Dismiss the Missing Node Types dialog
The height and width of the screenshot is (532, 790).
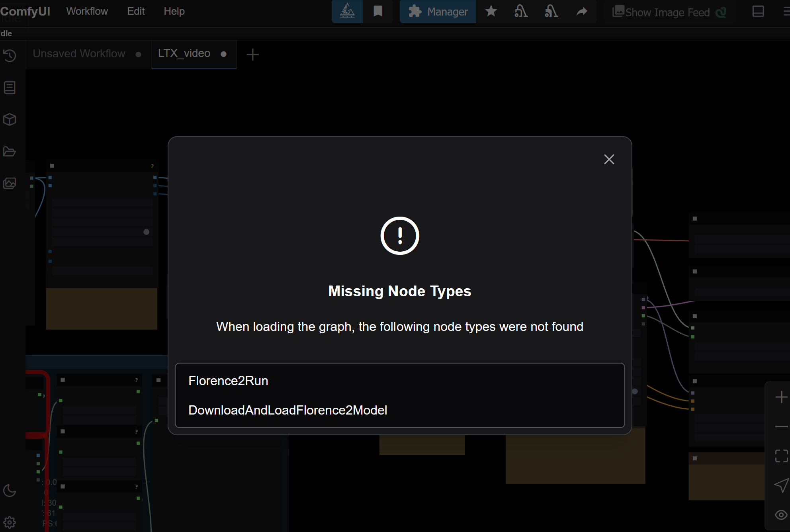tap(609, 159)
